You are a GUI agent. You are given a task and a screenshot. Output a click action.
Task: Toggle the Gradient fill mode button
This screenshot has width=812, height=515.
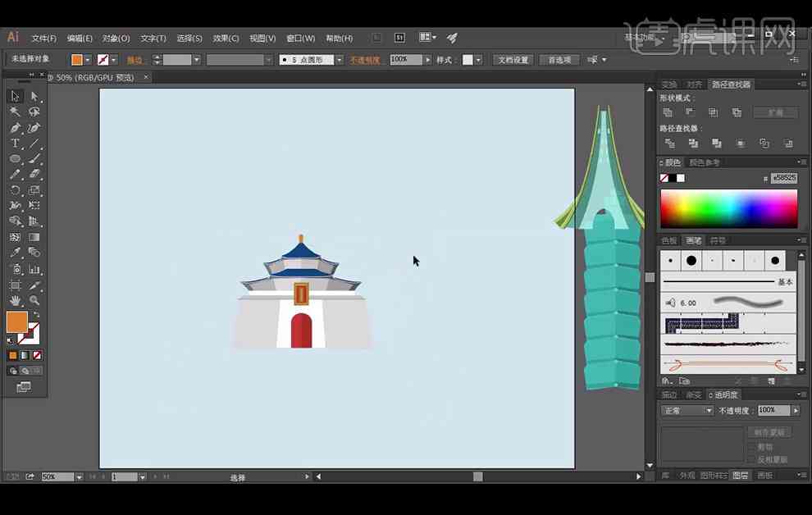coord(25,356)
